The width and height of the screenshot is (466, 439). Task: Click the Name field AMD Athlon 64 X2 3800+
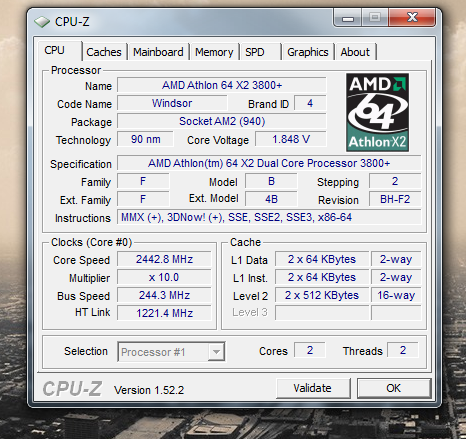[222, 85]
